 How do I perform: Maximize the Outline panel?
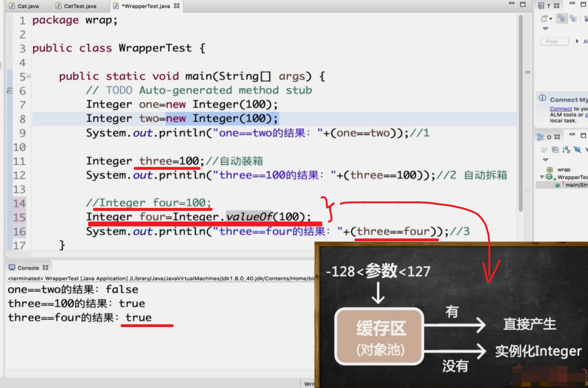(583, 135)
